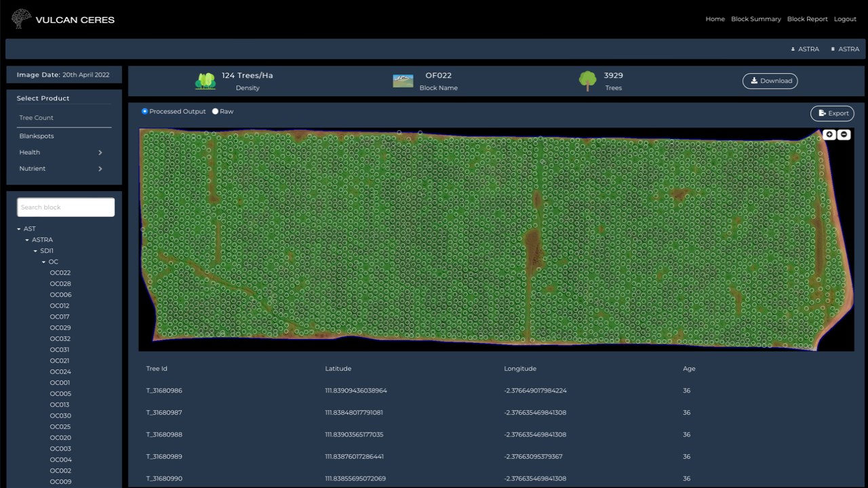Click the Search block input field

point(66,207)
